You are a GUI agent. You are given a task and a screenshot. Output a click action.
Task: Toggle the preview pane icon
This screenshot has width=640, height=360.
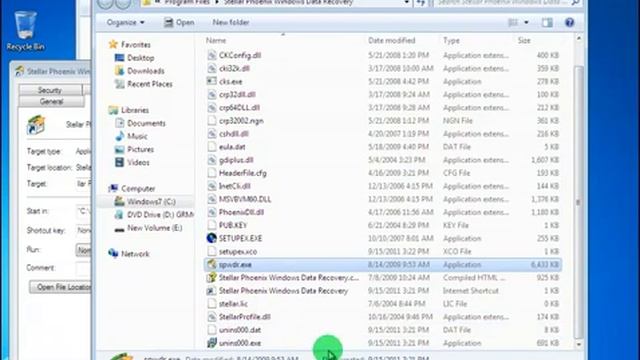tap(547, 22)
